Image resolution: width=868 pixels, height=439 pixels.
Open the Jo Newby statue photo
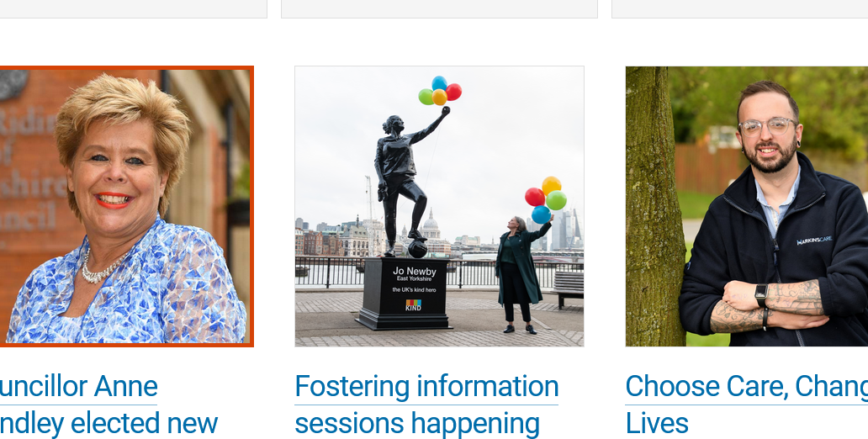439,207
